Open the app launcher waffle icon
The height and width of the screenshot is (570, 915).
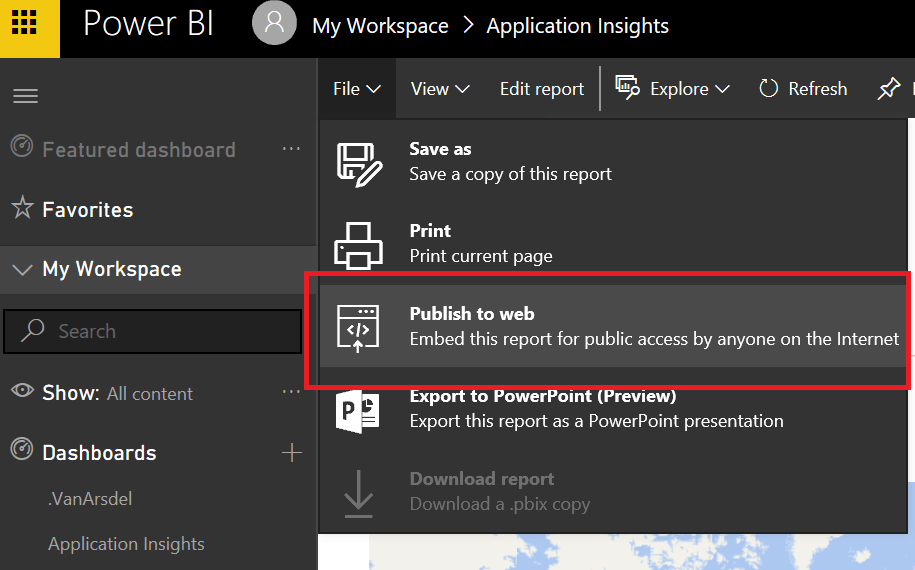coord(24,23)
